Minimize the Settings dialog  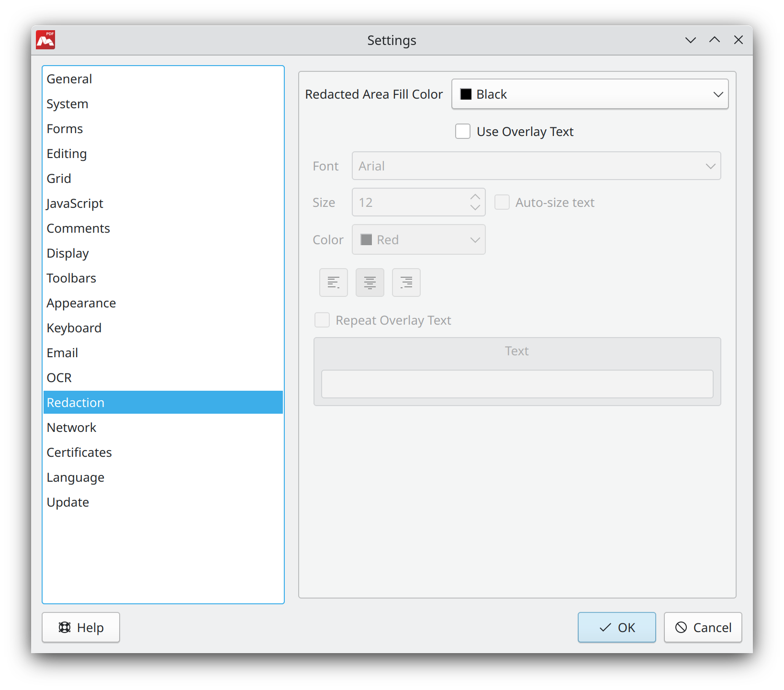click(691, 40)
